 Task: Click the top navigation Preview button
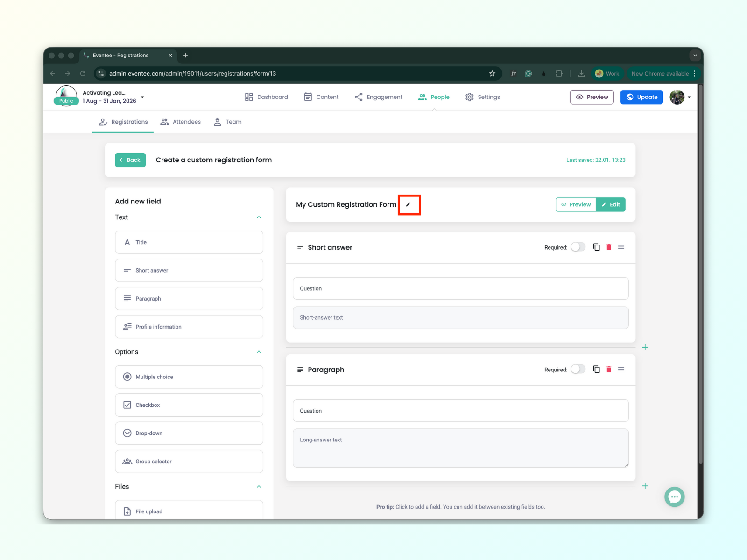(592, 97)
